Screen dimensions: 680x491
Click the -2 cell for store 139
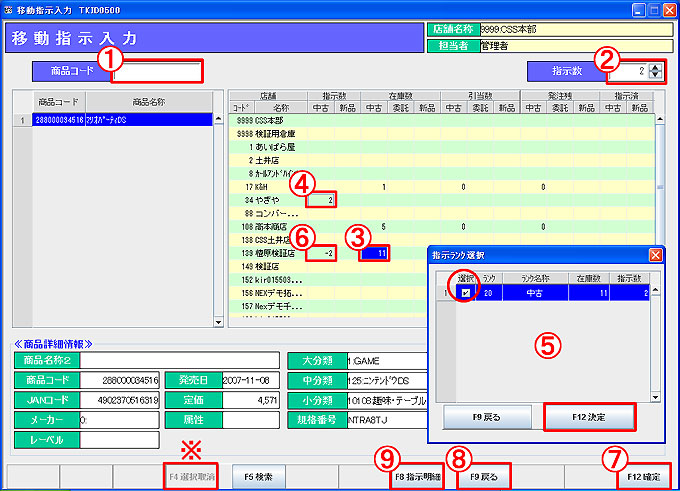click(321, 254)
